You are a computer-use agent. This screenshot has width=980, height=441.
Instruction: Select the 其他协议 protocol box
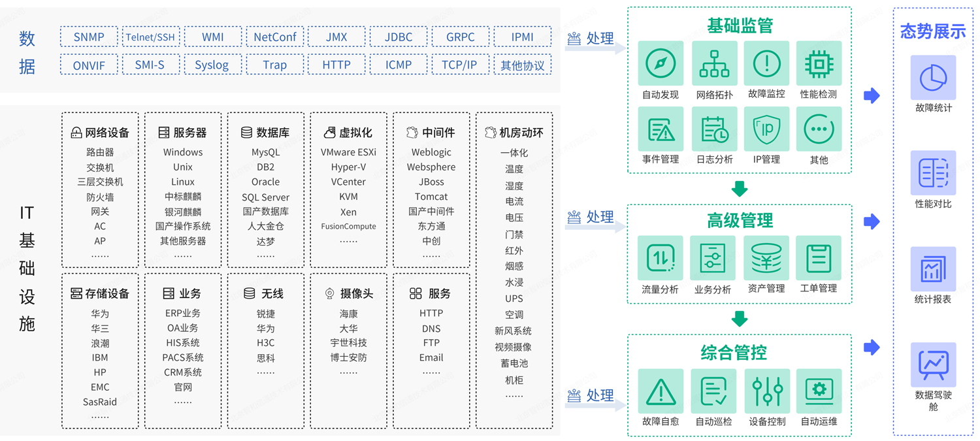pyautogui.click(x=522, y=65)
